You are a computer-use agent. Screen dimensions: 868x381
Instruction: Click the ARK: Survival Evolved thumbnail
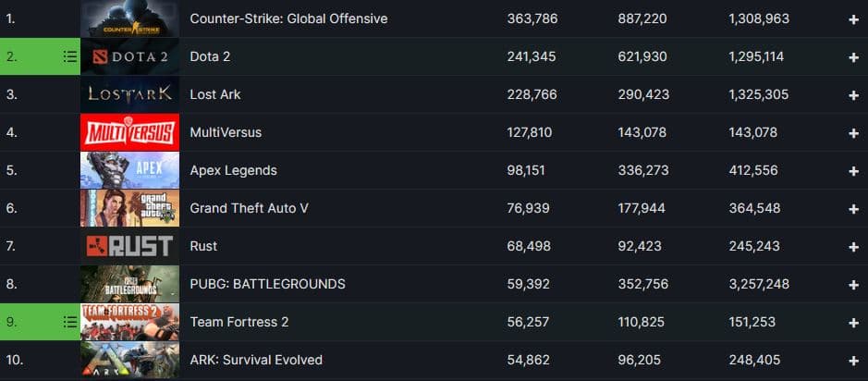coord(129,360)
